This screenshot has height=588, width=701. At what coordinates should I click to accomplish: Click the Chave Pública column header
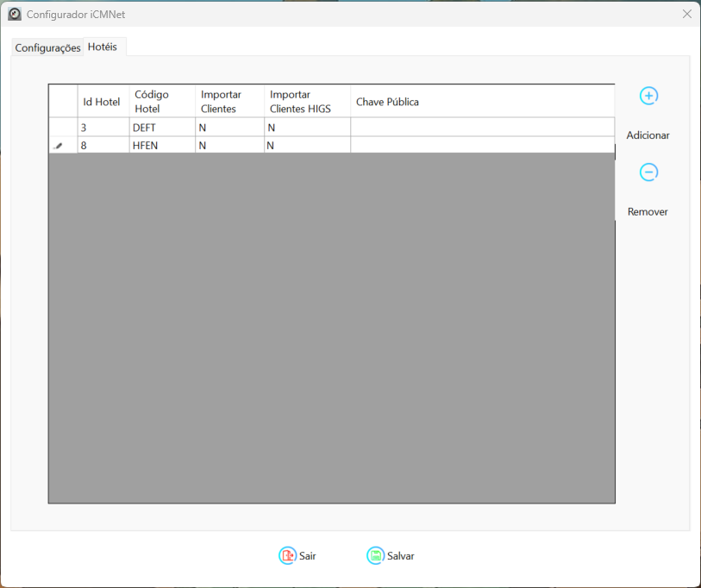(483, 102)
